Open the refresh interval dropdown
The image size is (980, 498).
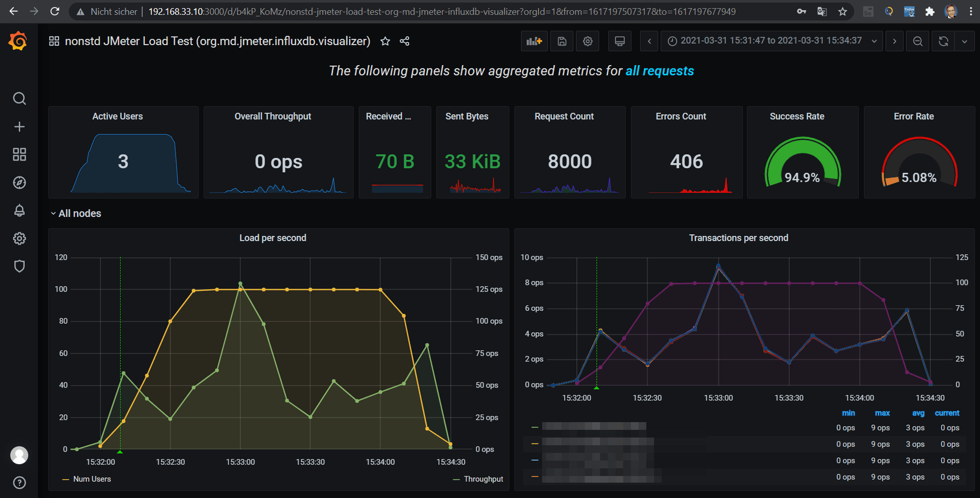point(965,41)
